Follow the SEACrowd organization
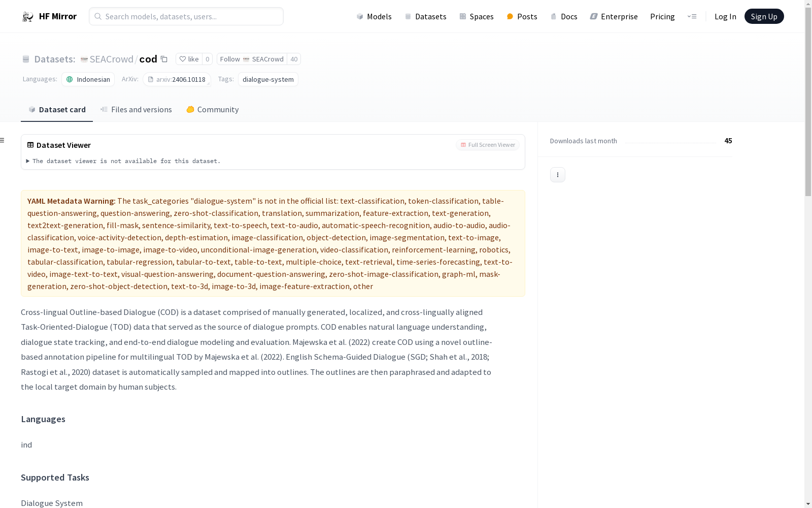 pos(252,59)
